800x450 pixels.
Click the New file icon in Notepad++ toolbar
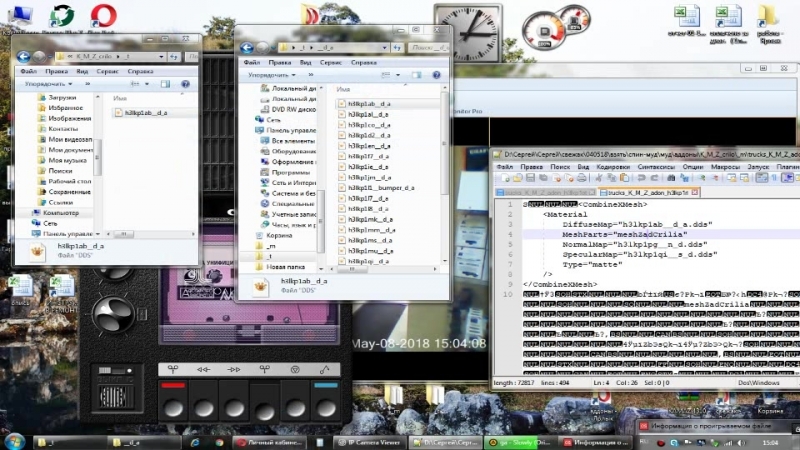click(505, 178)
